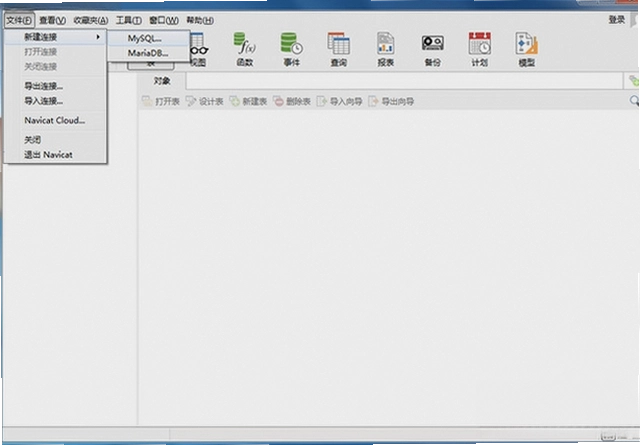The image size is (640, 445).
Task: Open the 工具(T) menu
Action: 129,20
